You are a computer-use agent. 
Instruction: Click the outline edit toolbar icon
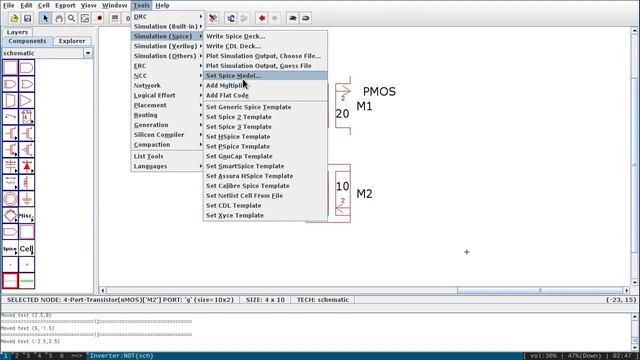[85, 18]
